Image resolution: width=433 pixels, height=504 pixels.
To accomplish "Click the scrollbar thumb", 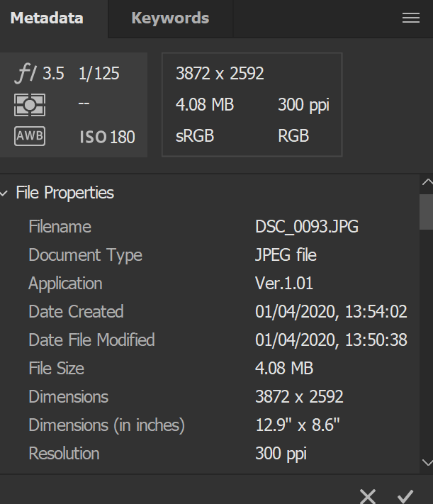I will [x=426, y=211].
